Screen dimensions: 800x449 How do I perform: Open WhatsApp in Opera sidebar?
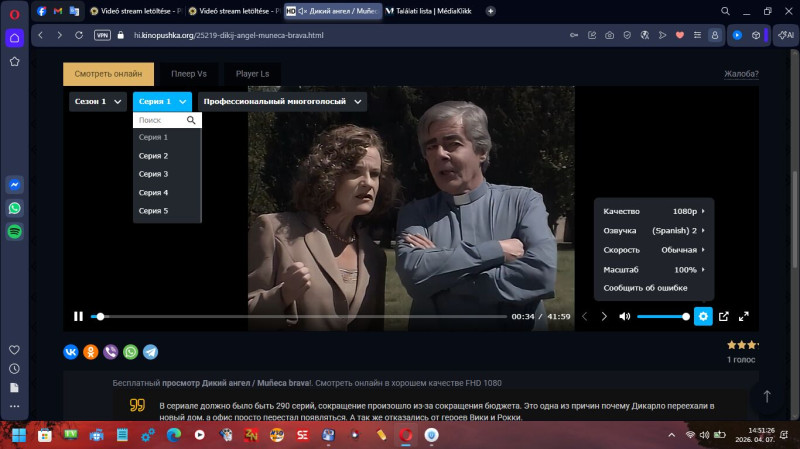15,208
